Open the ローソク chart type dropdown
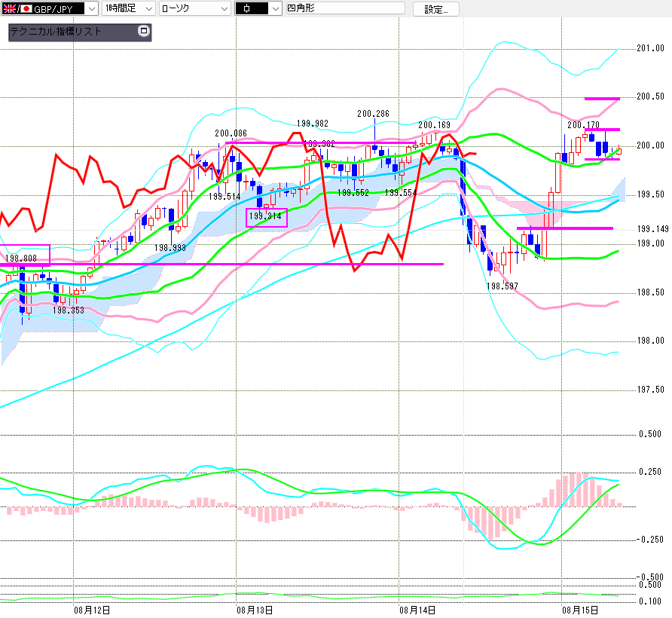The height and width of the screenshot is (618, 672). [194, 8]
